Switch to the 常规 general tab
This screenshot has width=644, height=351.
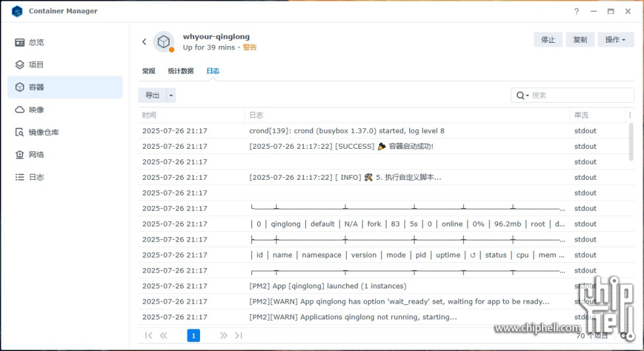point(149,70)
